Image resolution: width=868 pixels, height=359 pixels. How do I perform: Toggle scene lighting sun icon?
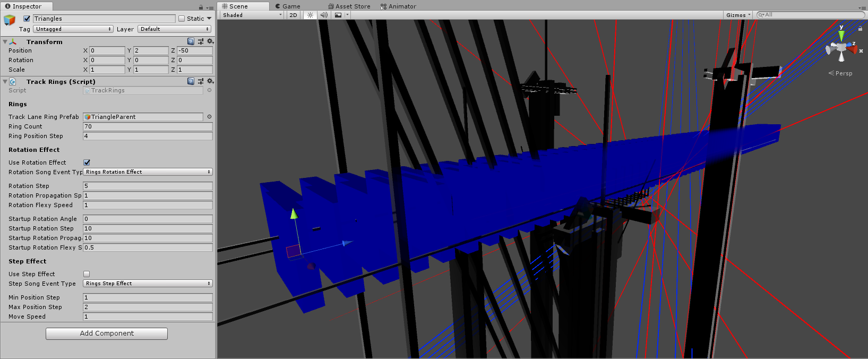[311, 15]
